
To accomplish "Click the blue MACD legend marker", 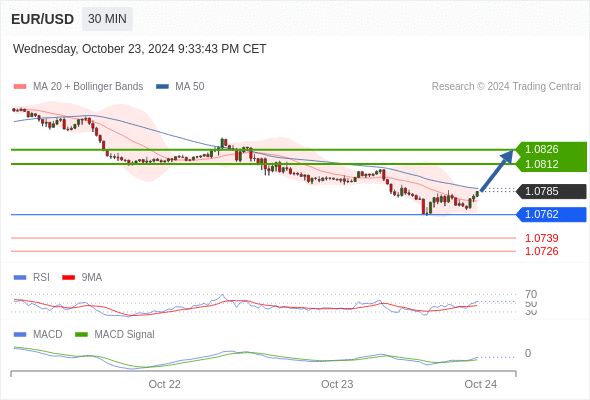I will [x=20, y=335].
